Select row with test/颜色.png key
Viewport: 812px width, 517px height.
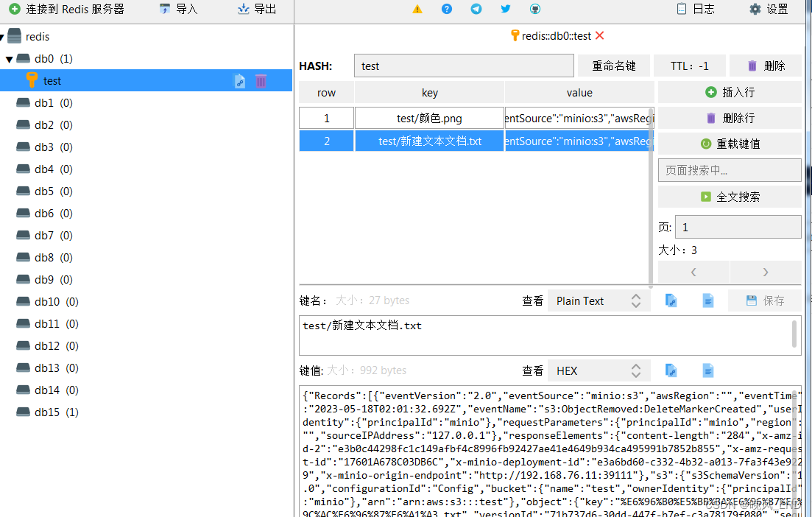coord(429,118)
